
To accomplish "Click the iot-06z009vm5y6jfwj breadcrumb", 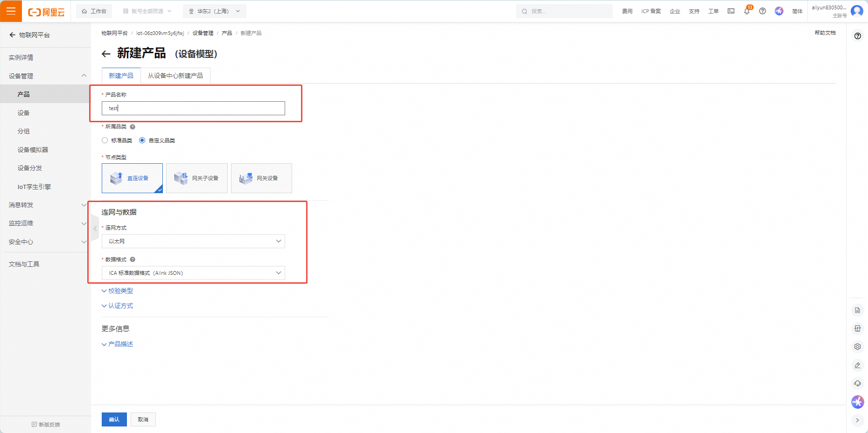I will click(160, 33).
